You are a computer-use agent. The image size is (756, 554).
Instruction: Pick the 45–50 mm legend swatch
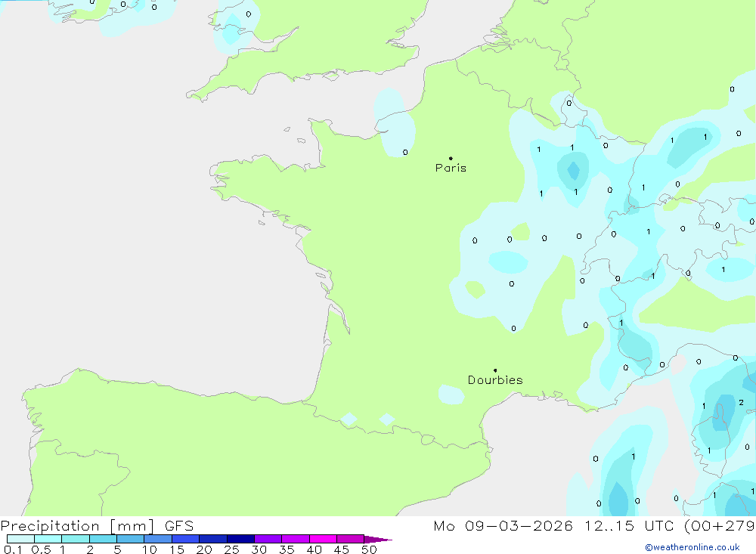click(351, 539)
